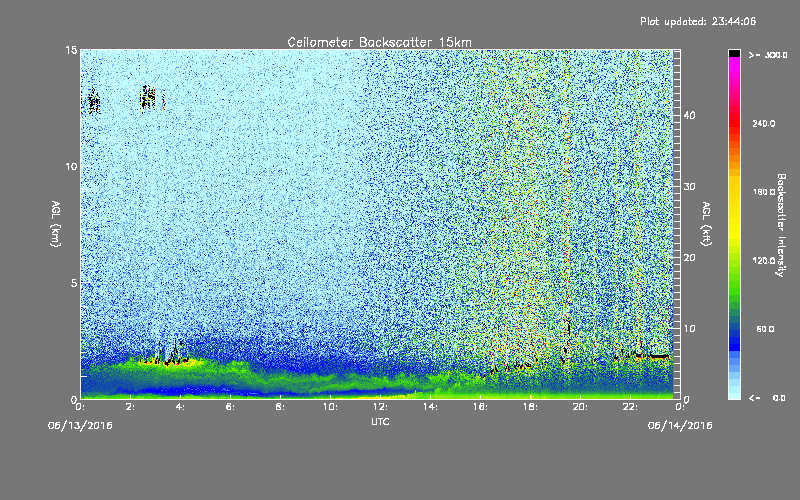Click the '4:' hour tick label

click(x=181, y=407)
